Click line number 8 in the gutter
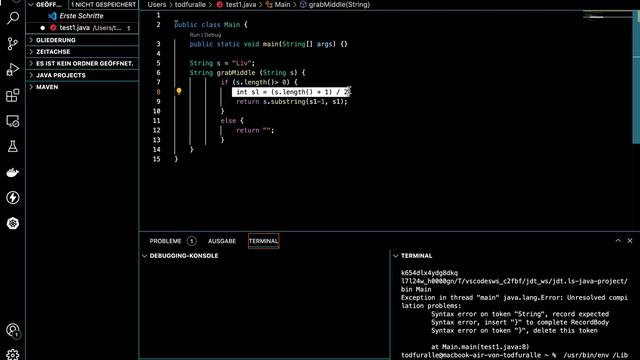 click(x=158, y=92)
